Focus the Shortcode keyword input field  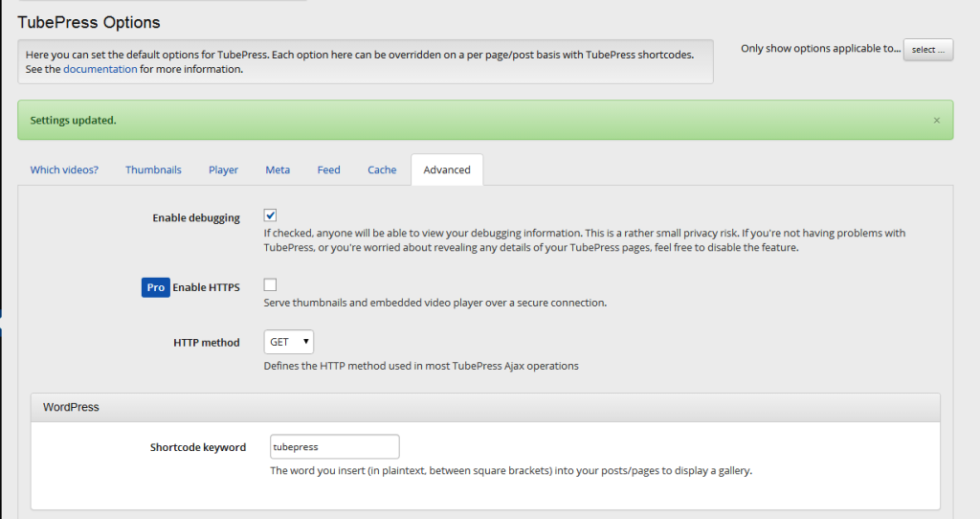(335, 447)
